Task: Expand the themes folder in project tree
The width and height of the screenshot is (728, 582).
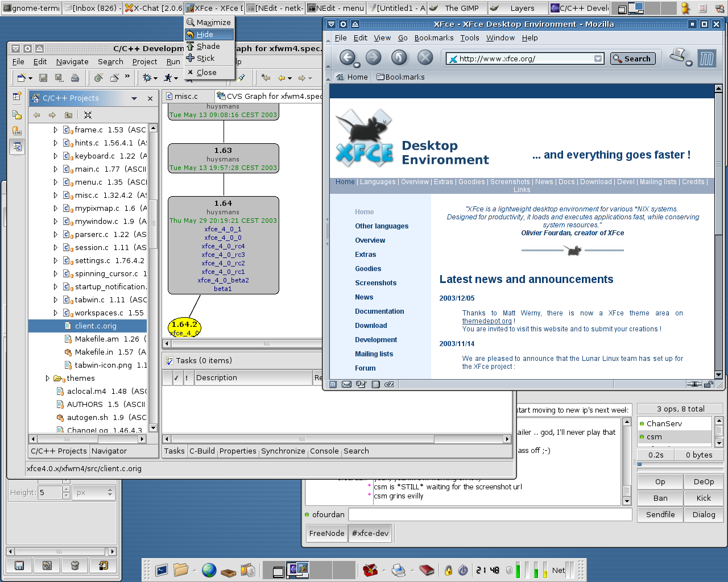Action: tap(47, 378)
